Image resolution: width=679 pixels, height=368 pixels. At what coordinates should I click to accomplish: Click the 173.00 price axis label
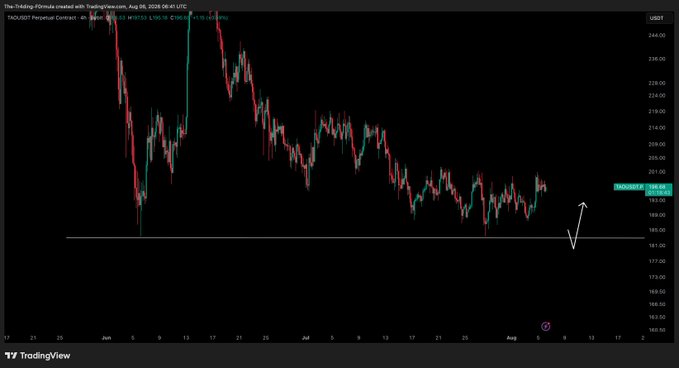pyautogui.click(x=656, y=277)
